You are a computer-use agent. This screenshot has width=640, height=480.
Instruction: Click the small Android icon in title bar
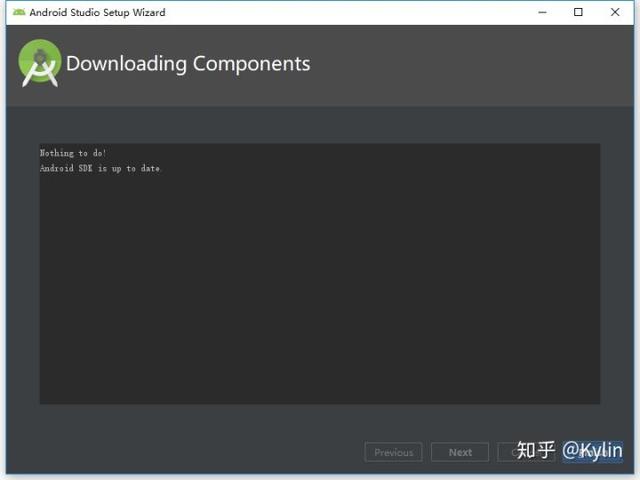tap(19, 12)
